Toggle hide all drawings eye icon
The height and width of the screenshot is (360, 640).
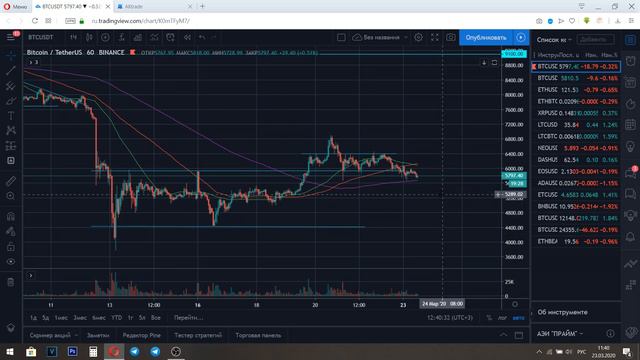tap(11, 262)
